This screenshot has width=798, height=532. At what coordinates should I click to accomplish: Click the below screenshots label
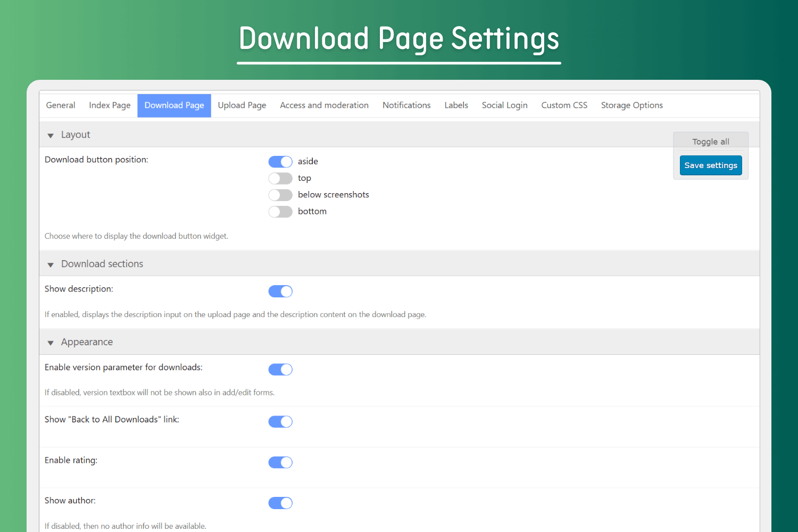(334, 195)
